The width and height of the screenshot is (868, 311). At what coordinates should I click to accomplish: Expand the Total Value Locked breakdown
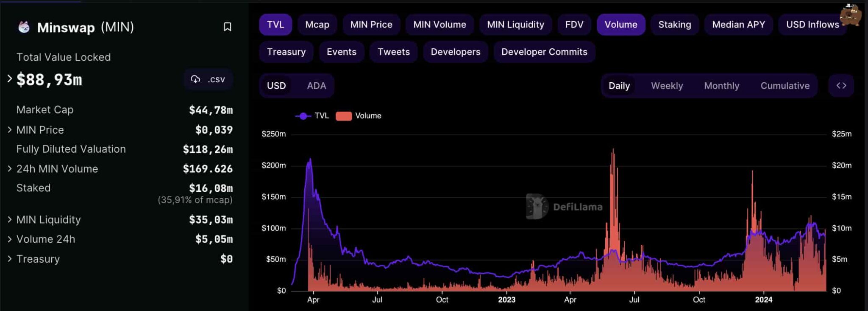click(9, 79)
